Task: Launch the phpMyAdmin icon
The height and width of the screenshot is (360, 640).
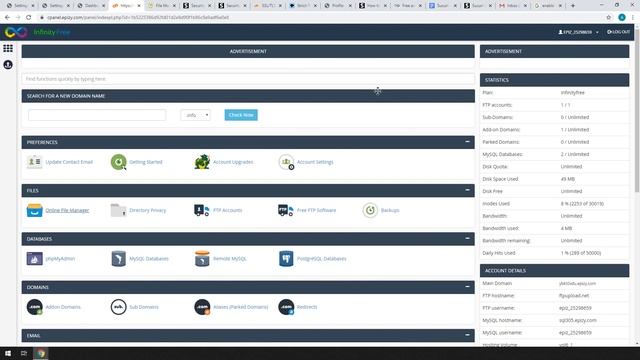Action: (x=34, y=258)
